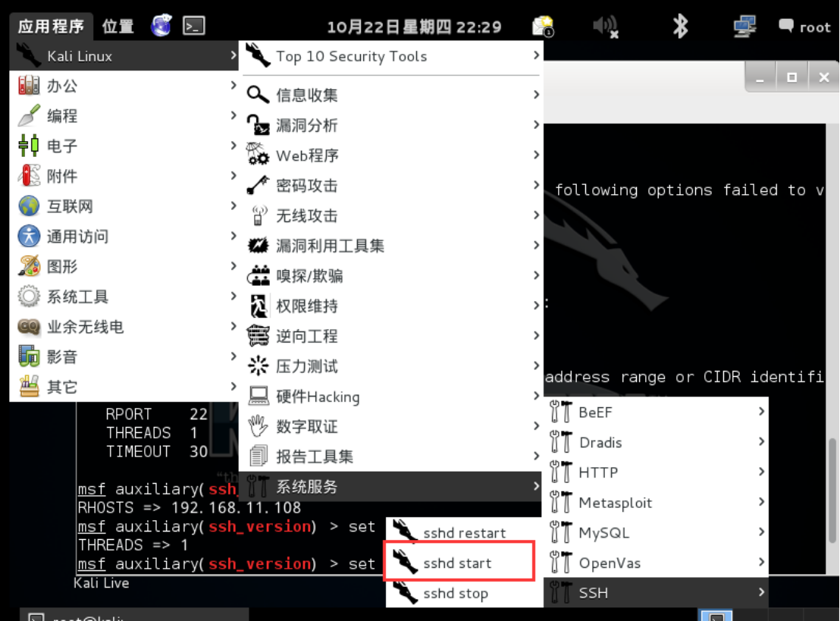Click the Web程序 gears icon
The height and width of the screenshot is (621, 840).
pyautogui.click(x=258, y=155)
